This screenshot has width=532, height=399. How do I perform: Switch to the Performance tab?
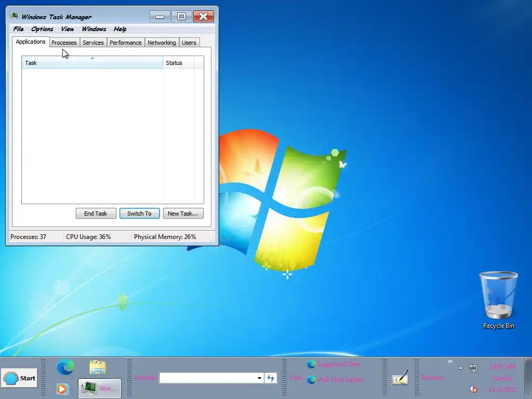pyautogui.click(x=126, y=43)
